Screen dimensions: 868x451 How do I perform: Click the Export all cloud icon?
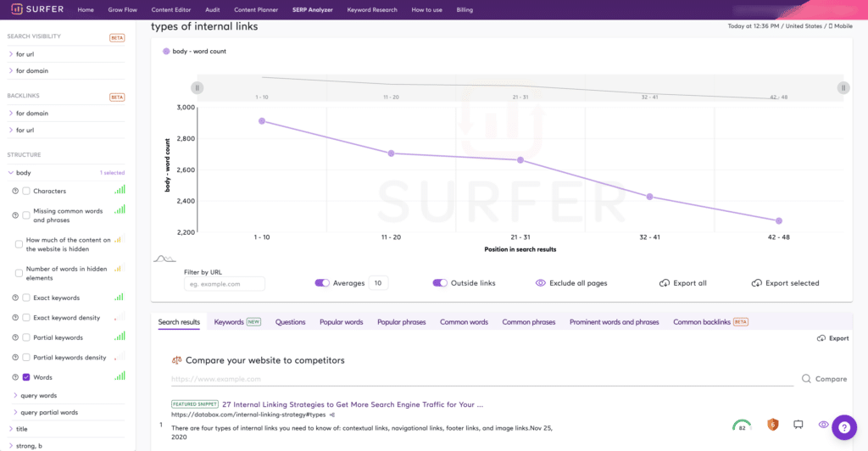(x=665, y=283)
